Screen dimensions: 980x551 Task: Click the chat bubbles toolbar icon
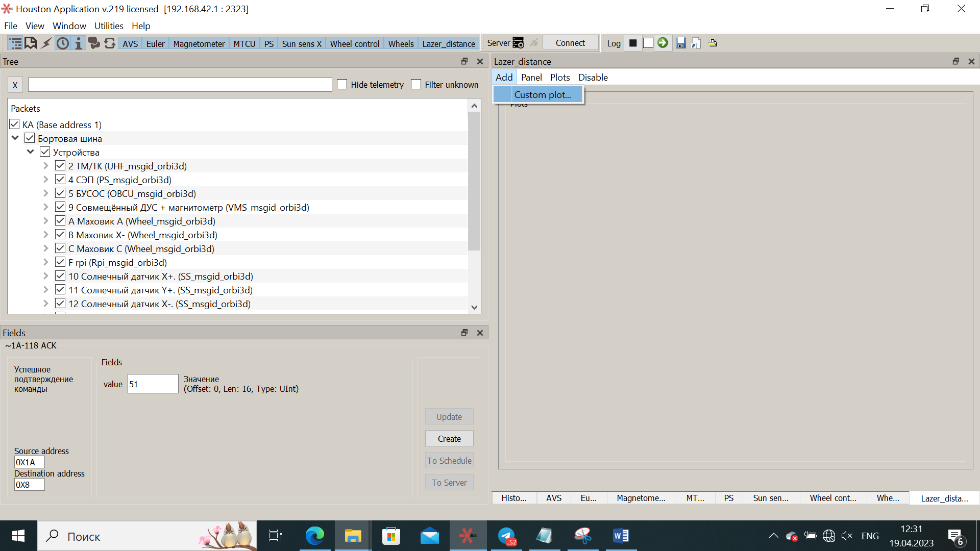94,43
